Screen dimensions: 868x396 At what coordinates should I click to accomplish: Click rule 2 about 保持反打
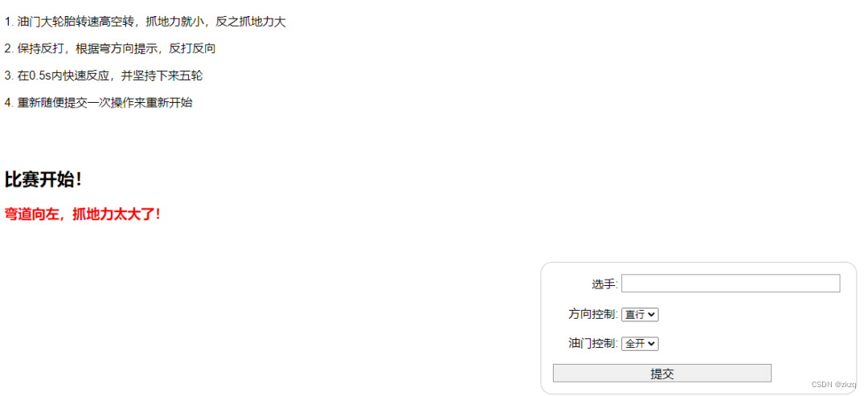tap(109, 49)
